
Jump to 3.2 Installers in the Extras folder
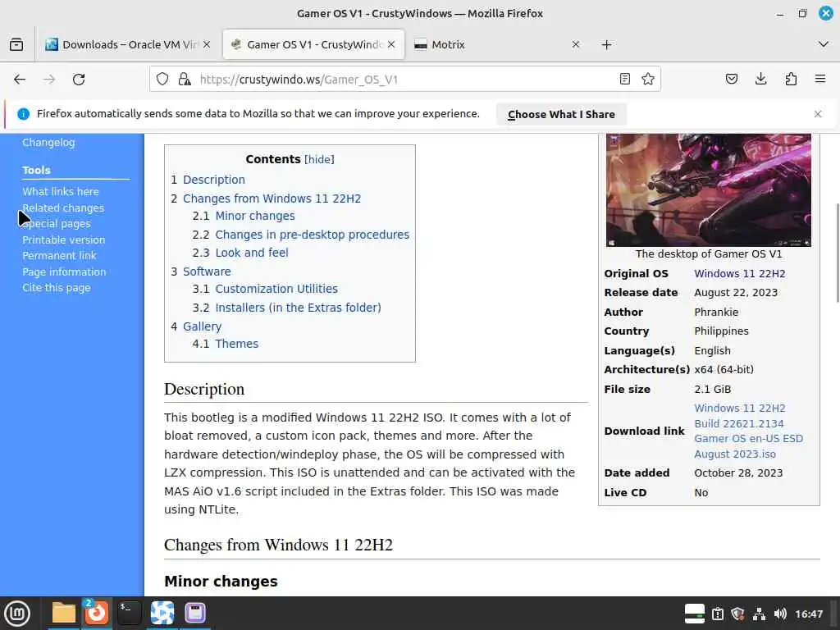point(286,308)
